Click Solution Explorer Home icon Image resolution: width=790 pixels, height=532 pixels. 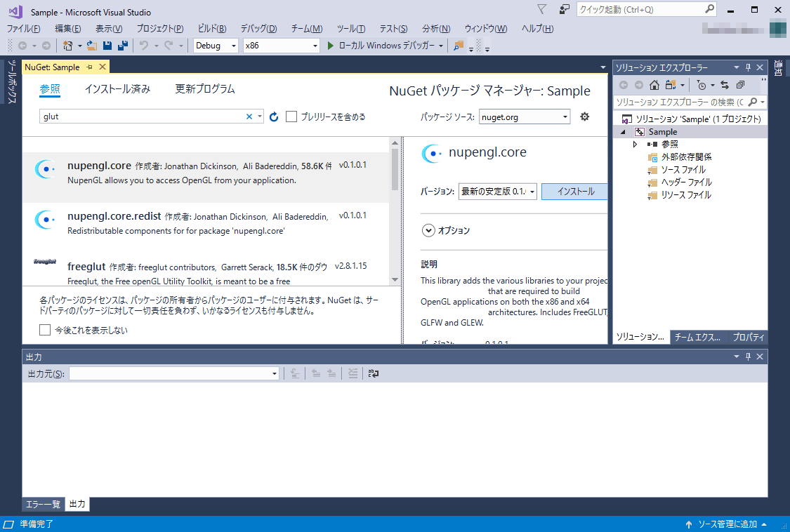click(654, 85)
